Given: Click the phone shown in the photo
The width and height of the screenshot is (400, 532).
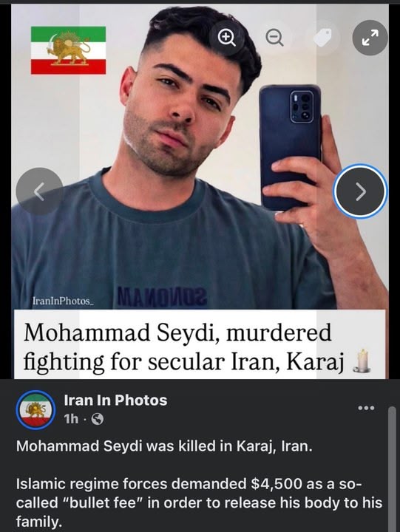Looking at the screenshot, I should click(x=291, y=146).
